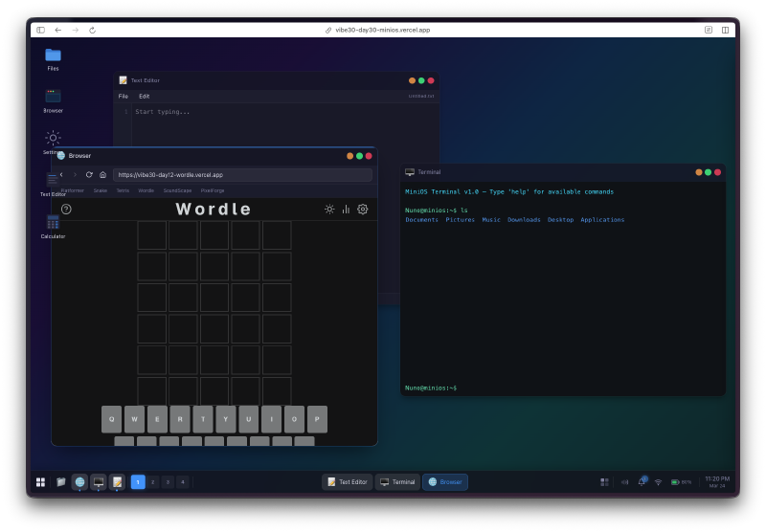
Task: Toggle Wordle light theme sun icon
Action: pos(329,209)
